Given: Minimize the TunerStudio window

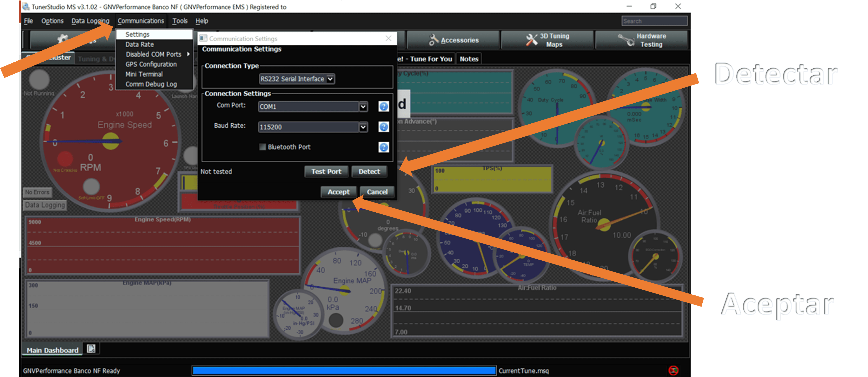Looking at the screenshot, I should (629, 6).
